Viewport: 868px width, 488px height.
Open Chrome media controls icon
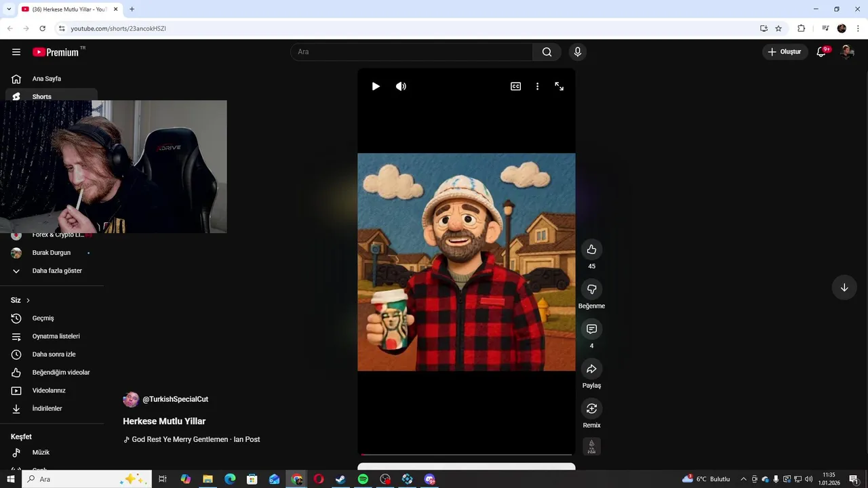825,28
